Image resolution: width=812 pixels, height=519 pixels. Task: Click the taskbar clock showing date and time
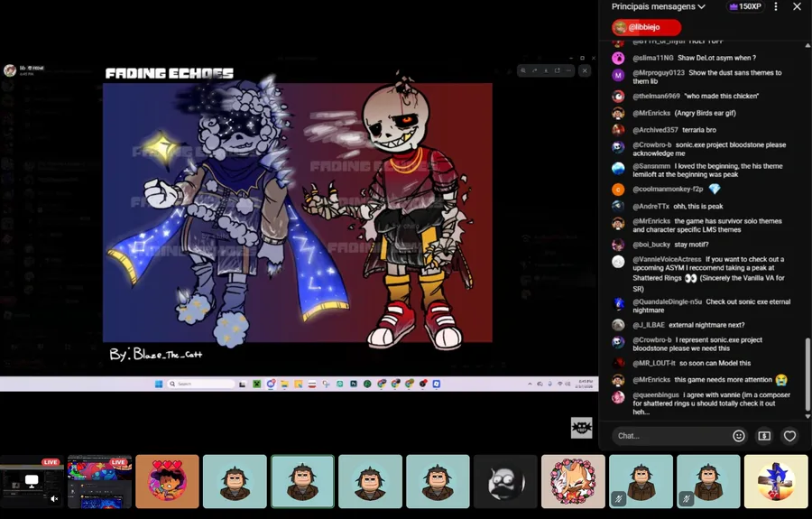(584, 384)
